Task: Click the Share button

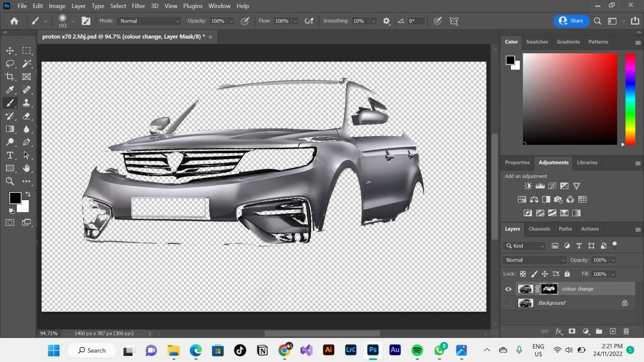Action: (571, 21)
